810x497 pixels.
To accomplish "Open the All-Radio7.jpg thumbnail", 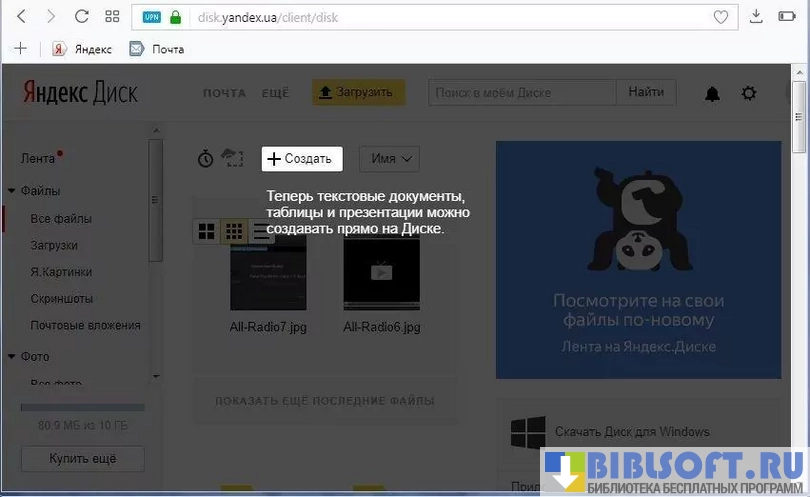I will 268,276.
